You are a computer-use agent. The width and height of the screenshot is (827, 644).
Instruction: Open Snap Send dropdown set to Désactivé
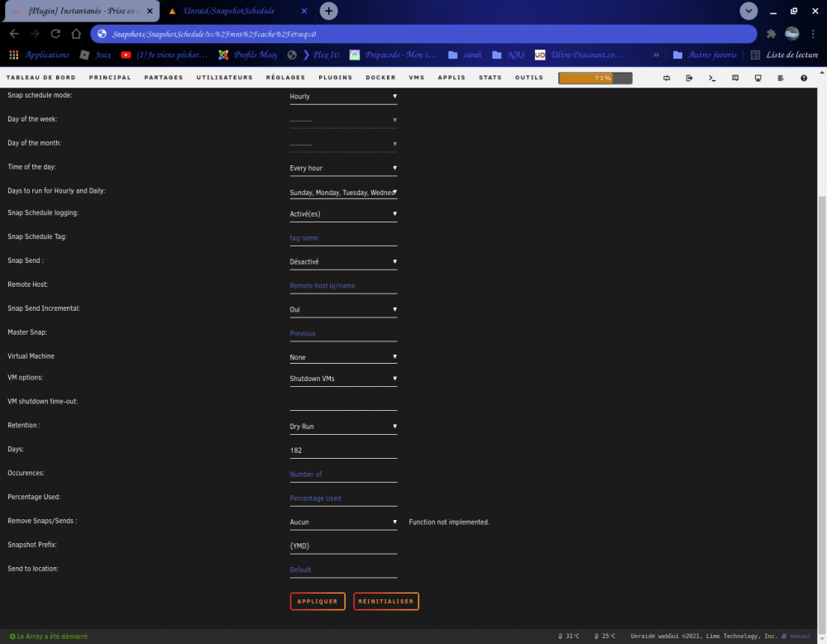pos(343,261)
